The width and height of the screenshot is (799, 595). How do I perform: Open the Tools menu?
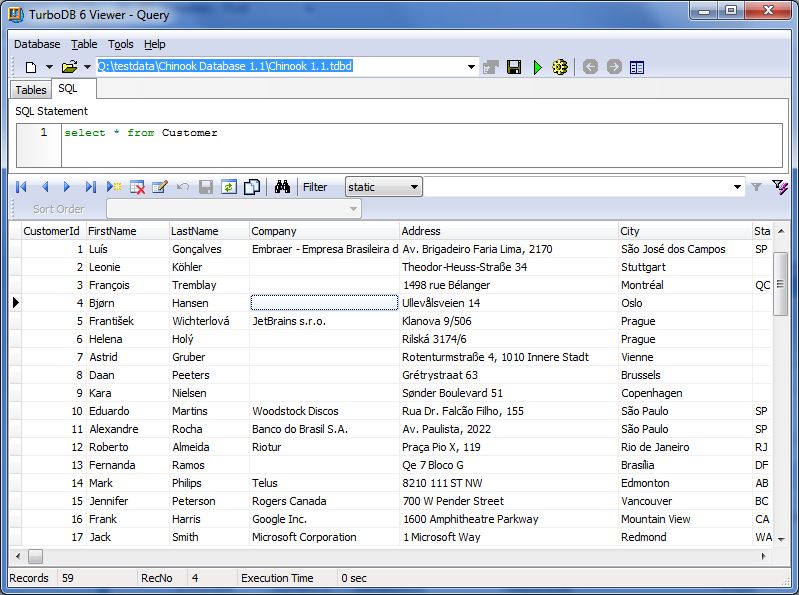[x=121, y=44]
